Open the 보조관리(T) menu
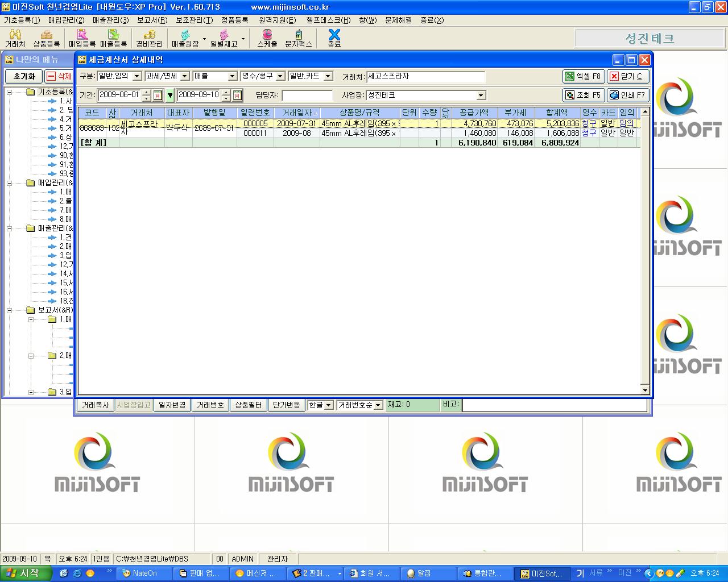 click(x=195, y=20)
